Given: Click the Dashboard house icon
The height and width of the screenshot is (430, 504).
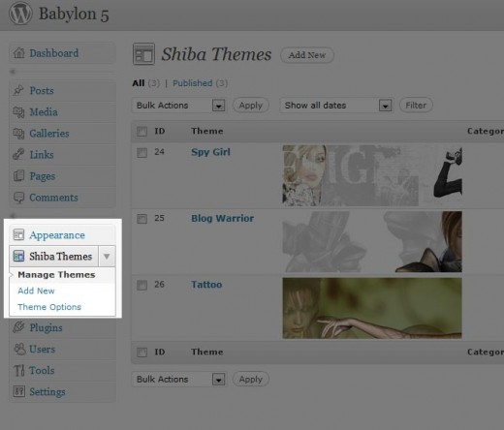Looking at the screenshot, I should click(x=18, y=53).
